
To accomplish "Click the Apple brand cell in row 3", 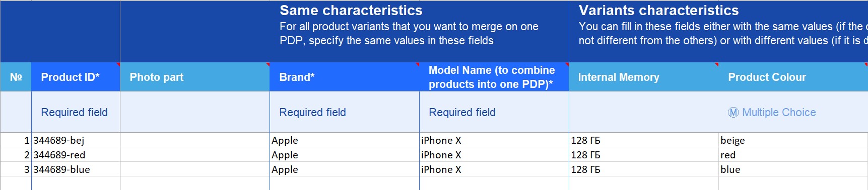I will (x=345, y=169).
